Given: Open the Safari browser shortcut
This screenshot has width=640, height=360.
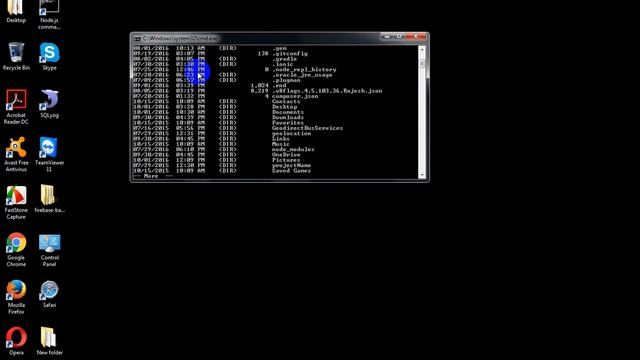Looking at the screenshot, I should pos(49,293).
